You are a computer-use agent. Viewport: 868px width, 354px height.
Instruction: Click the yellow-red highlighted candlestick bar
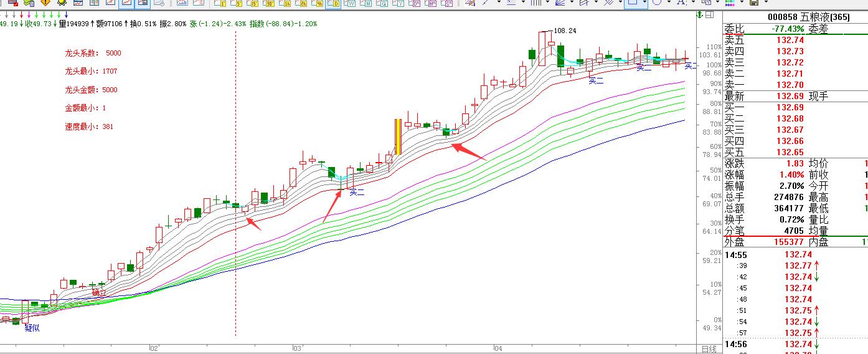[398, 136]
